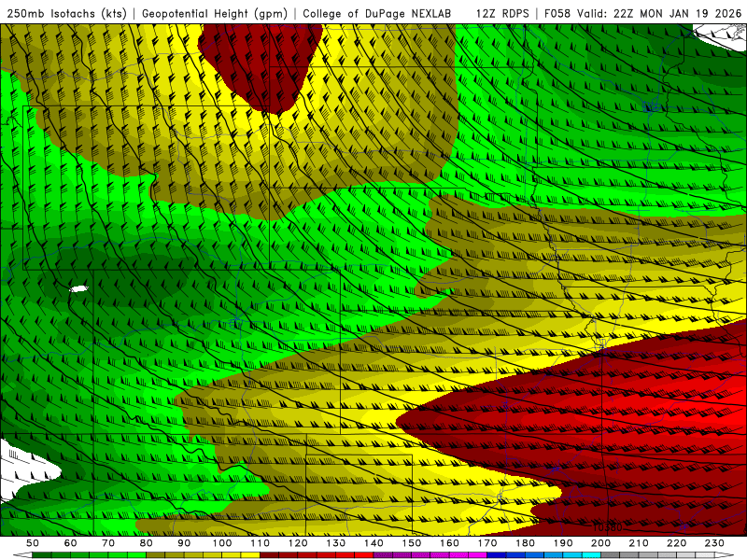Click the 'Valid: 22Z MON JAN 19 2026' text

click(x=659, y=13)
